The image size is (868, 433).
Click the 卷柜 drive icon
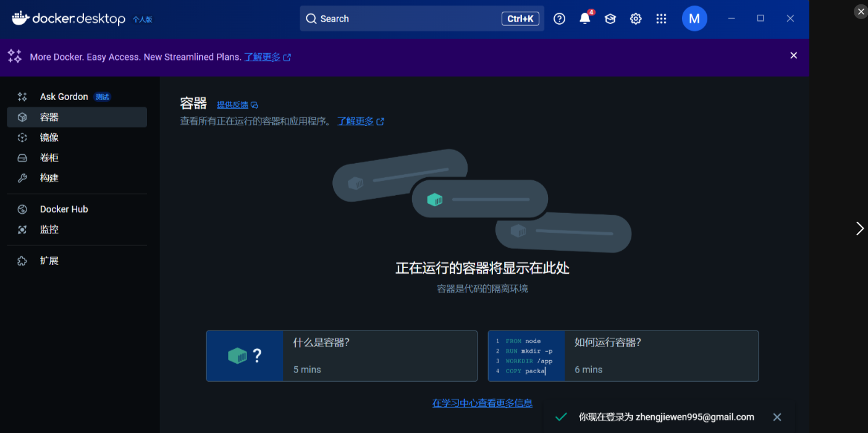[22, 158]
